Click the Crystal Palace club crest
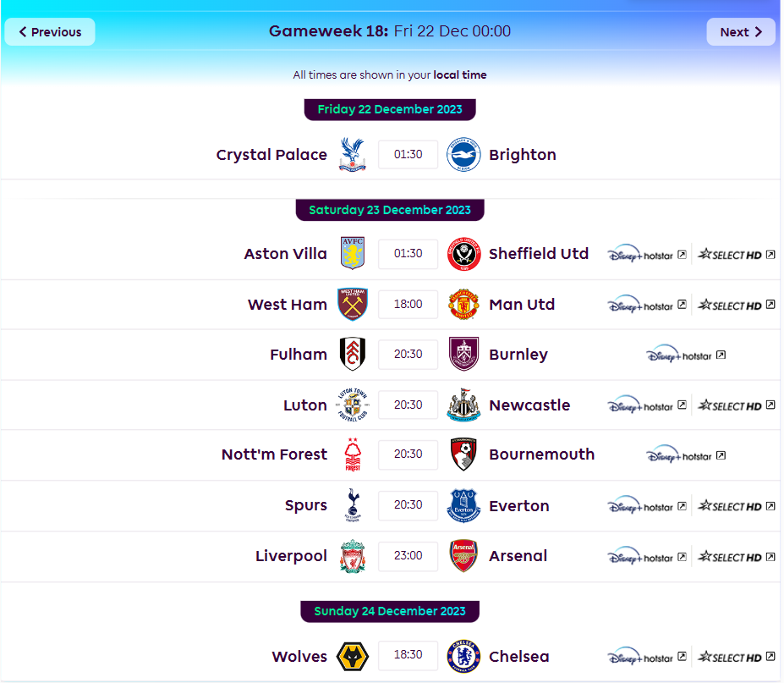The width and height of the screenshot is (784, 683). pos(353,155)
